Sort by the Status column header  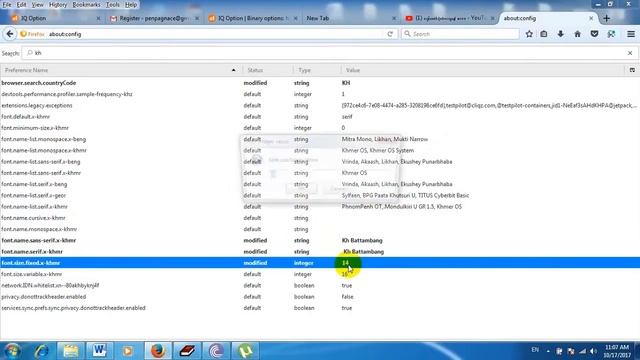(x=268, y=70)
